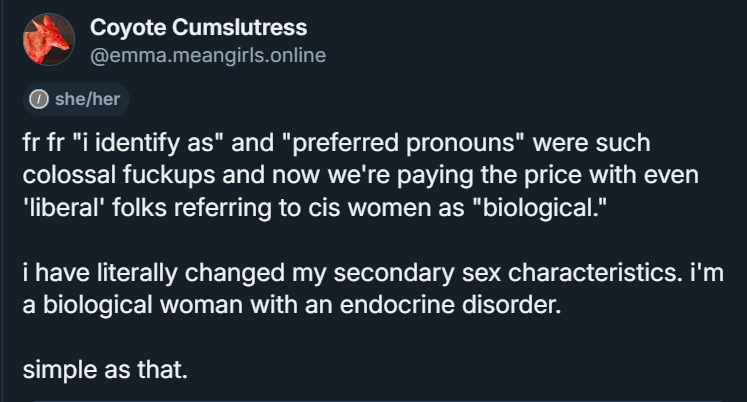Click the circular icon inside the pronouns badge
The width and height of the screenshot is (747, 402).
tap(39, 100)
